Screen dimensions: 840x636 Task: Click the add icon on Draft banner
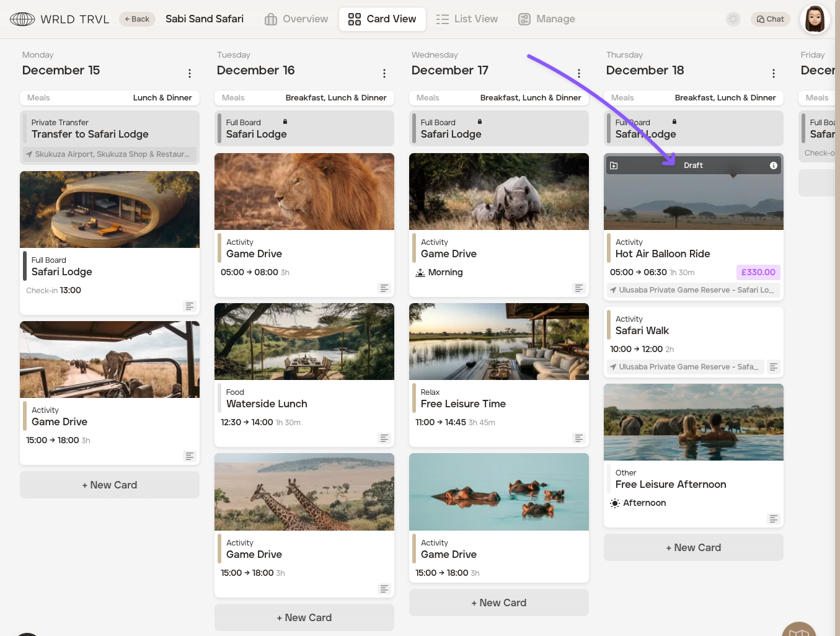pyautogui.click(x=614, y=166)
